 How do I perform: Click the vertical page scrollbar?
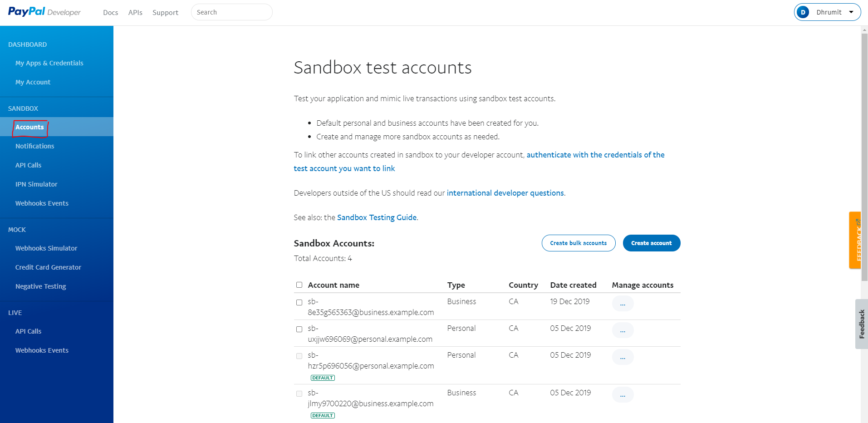[x=864, y=157]
